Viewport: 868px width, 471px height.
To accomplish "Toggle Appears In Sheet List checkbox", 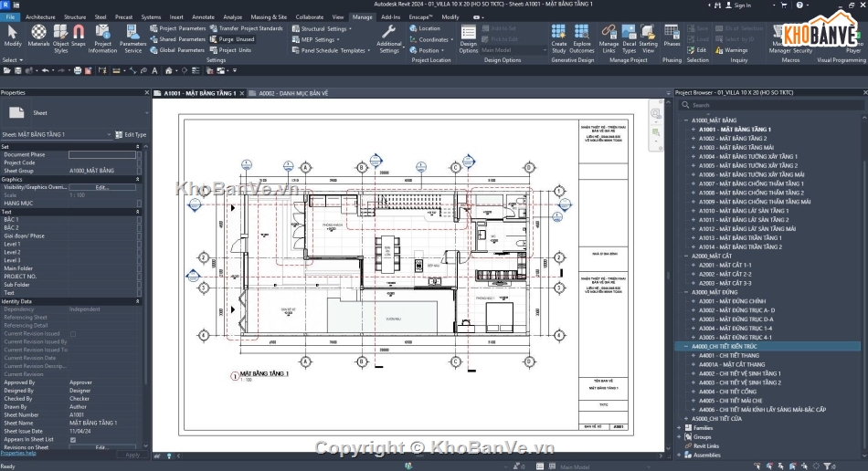I will coord(72,440).
